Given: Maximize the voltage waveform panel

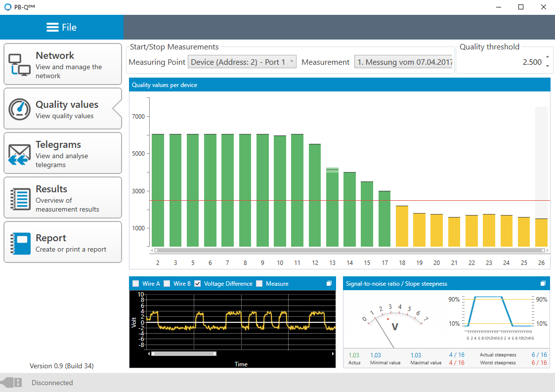Looking at the screenshot, I should click(x=329, y=284).
